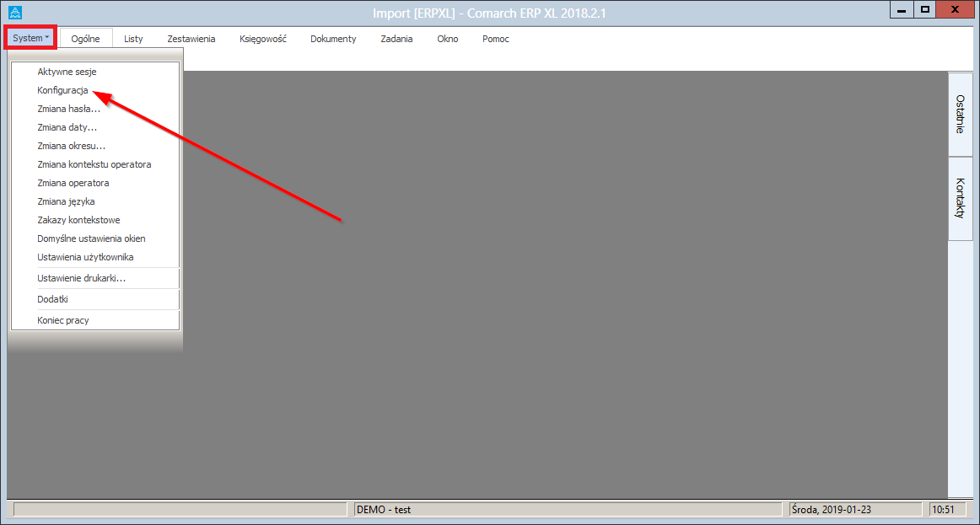This screenshot has width=980, height=525.
Task: Choose Zmiana hasła… option
Action: 68,109
